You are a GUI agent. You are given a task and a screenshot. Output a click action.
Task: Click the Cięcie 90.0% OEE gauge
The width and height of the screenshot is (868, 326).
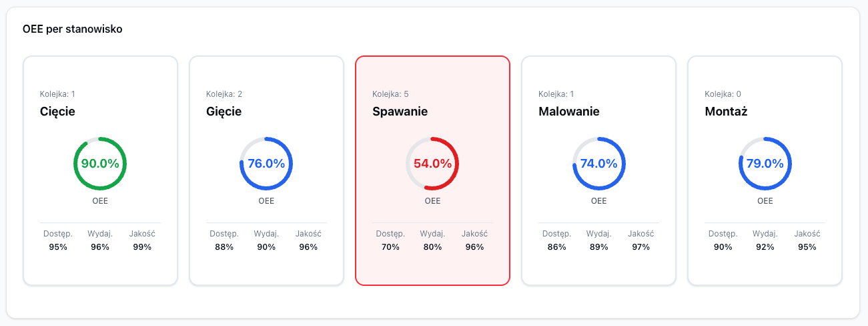tap(100, 164)
